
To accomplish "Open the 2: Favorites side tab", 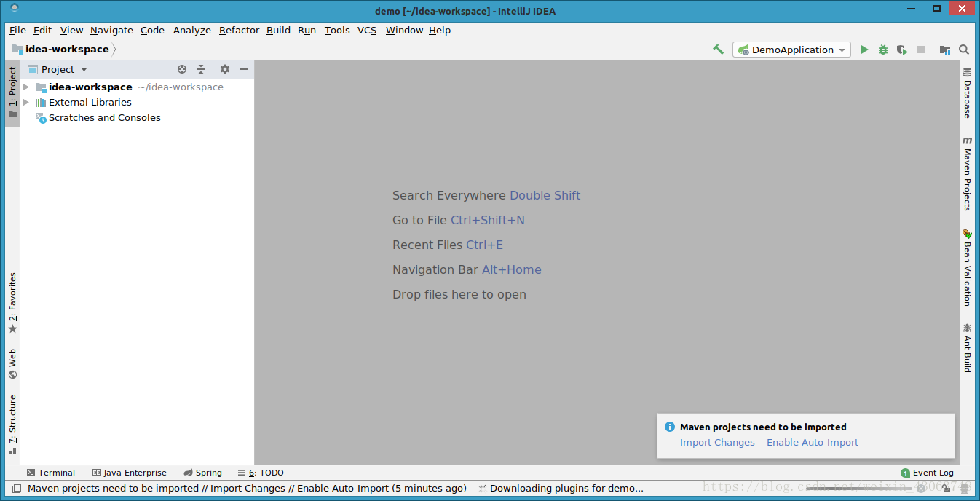I will pos(12,303).
